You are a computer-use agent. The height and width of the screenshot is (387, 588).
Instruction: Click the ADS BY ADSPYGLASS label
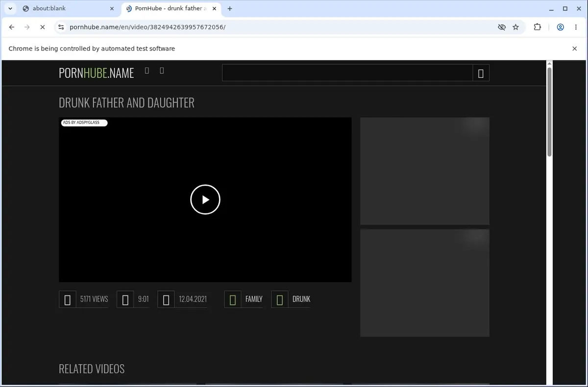[x=84, y=122]
